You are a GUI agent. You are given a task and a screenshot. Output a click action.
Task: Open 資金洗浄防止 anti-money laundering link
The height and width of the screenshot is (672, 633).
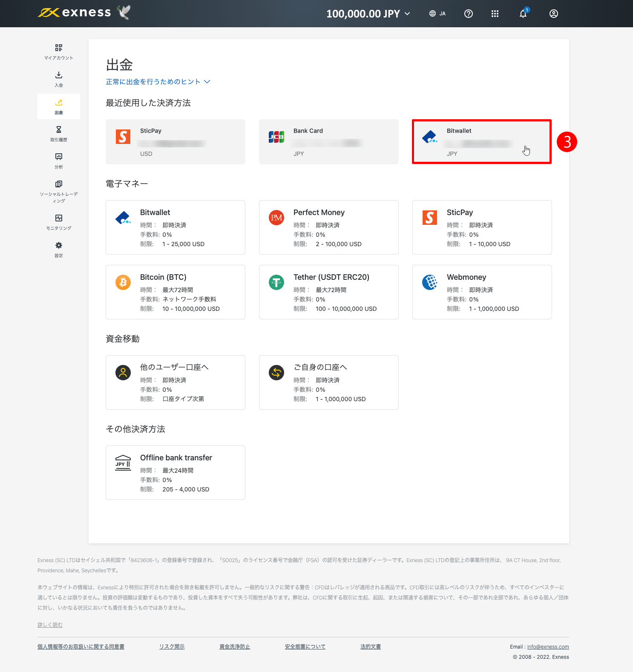tap(235, 646)
